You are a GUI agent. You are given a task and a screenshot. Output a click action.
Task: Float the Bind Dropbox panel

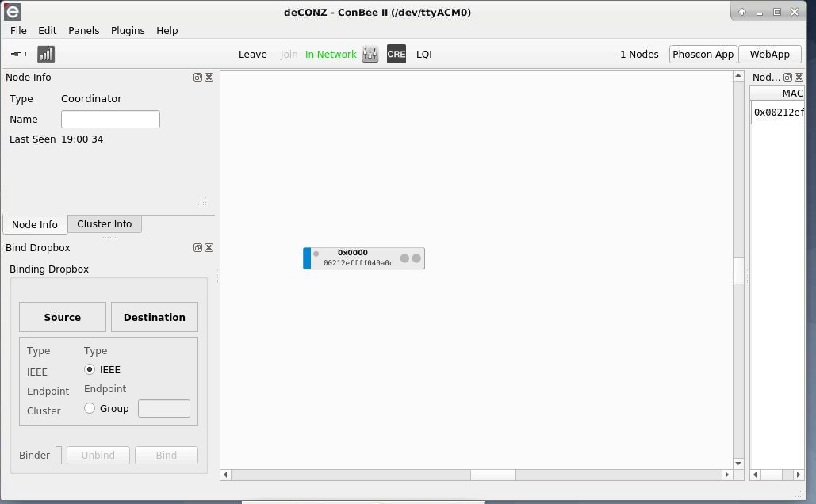pyautogui.click(x=197, y=247)
